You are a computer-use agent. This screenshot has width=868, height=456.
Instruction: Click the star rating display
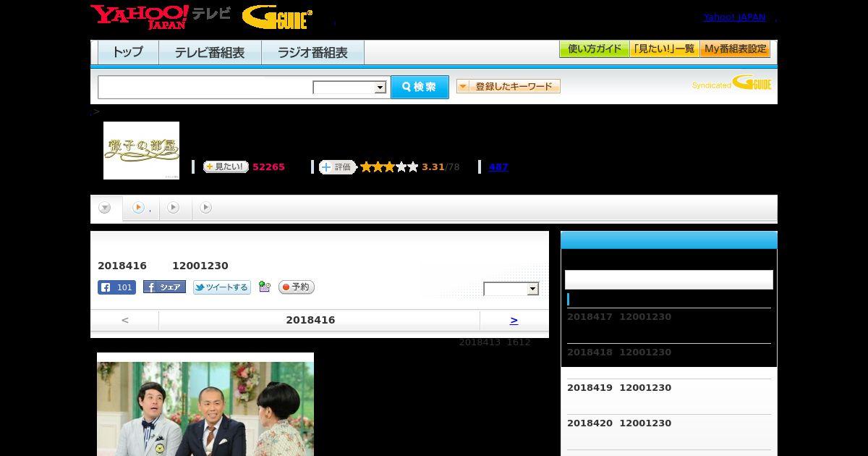point(389,167)
